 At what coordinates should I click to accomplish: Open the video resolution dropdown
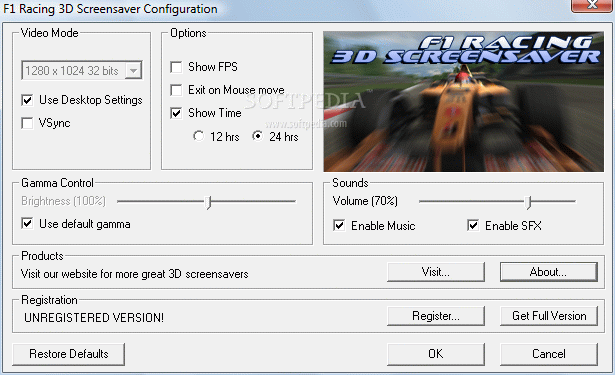[x=82, y=71]
